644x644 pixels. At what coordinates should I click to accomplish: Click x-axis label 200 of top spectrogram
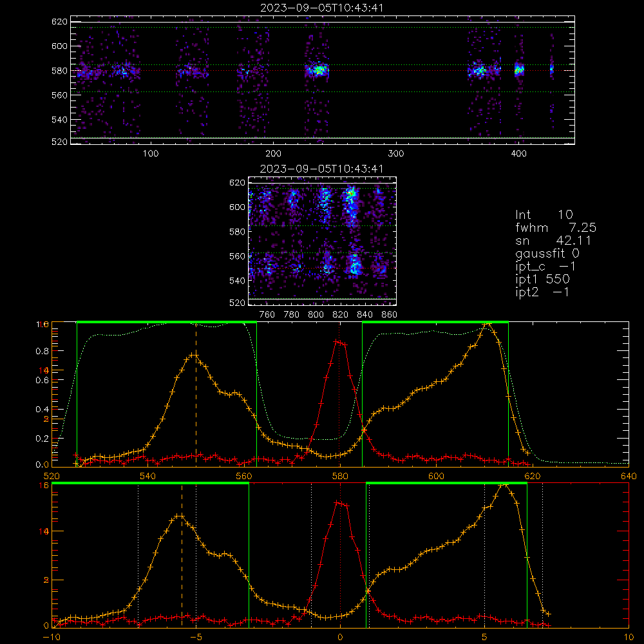tap(273, 154)
